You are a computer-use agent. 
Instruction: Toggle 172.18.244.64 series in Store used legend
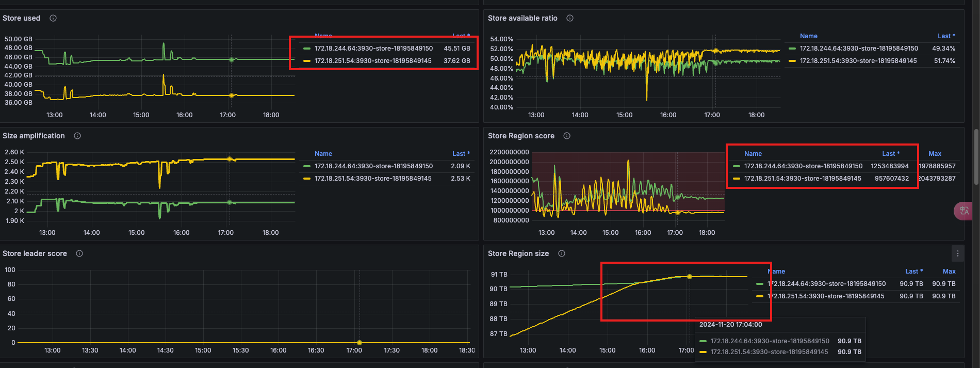point(373,49)
